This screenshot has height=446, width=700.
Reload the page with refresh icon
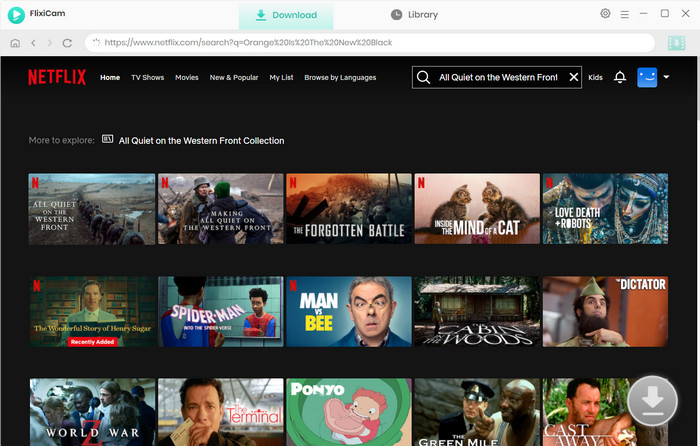(67, 43)
